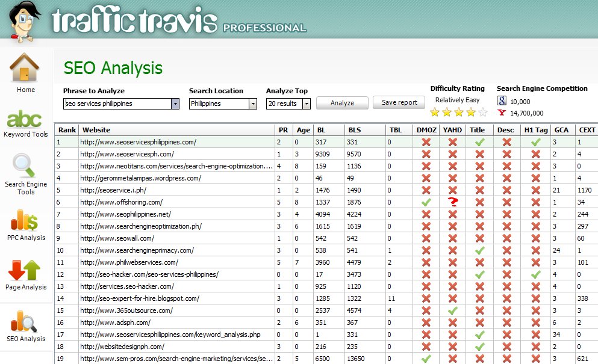This screenshot has height=364, width=598.
Task: Click the Analyze button
Action: coord(342,103)
